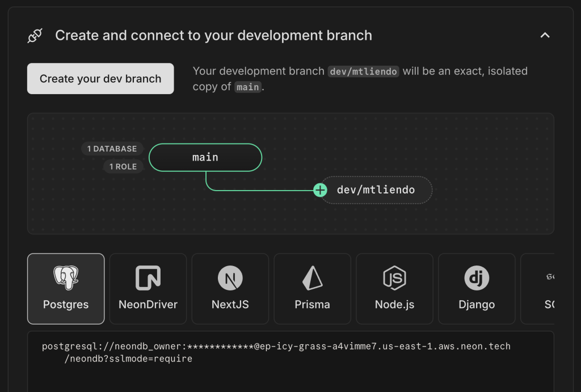Click the NeonDriver icon
This screenshot has height=392, width=581.
click(148, 278)
